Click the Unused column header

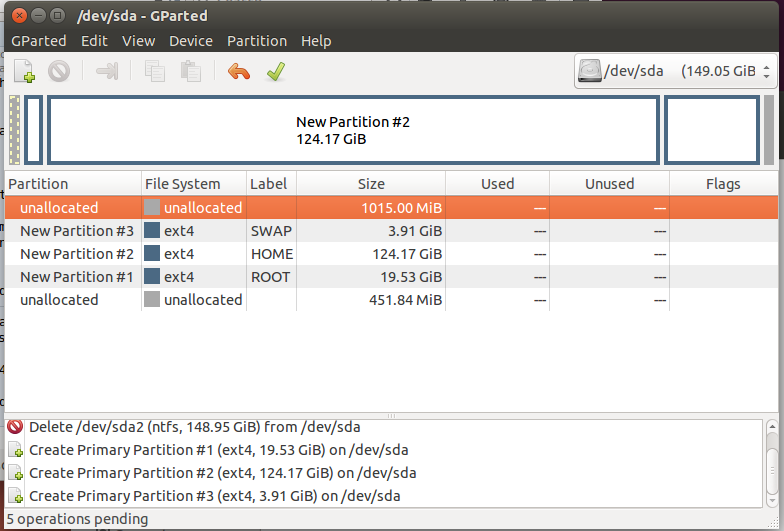610,184
